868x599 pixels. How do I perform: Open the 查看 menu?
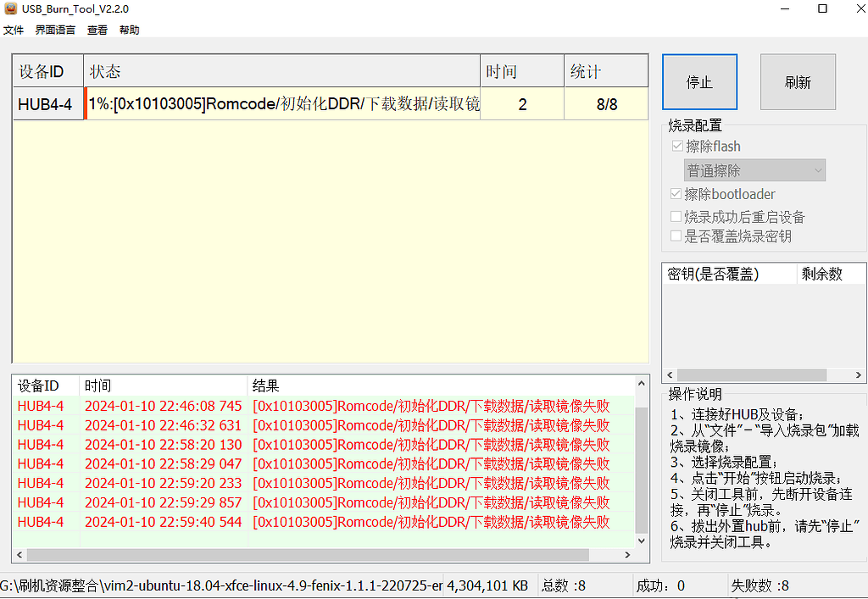[x=97, y=30]
